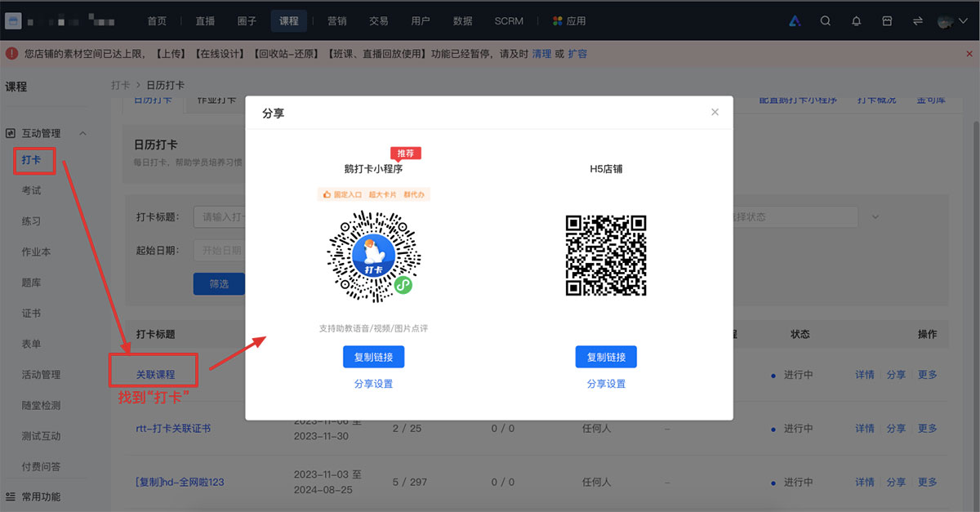Expand the user avatar dropdown arrow
Image resolution: width=980 pixels, height=512 pixels.
(x=965, y=22)
